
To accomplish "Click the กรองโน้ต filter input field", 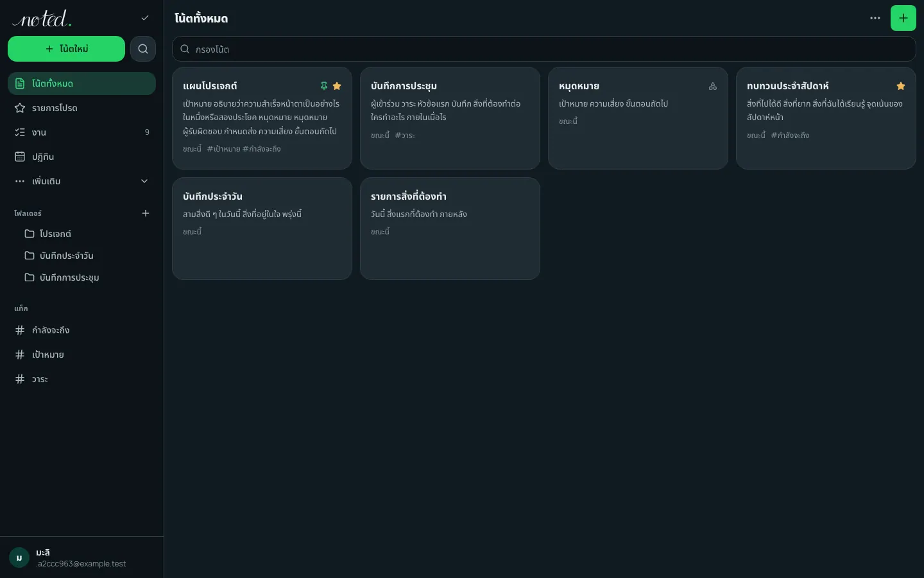I will tap(543, 49).
